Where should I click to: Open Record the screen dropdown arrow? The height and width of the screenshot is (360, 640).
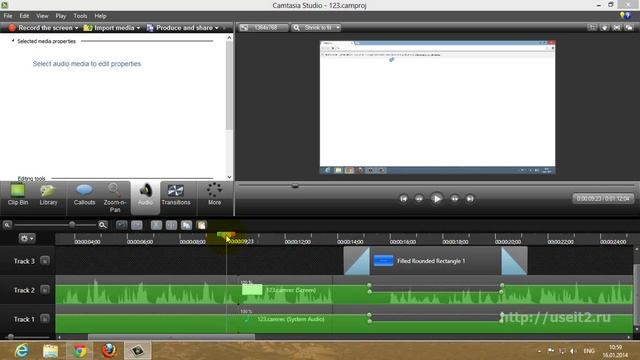pyautogui.click(x=76, y=28)
